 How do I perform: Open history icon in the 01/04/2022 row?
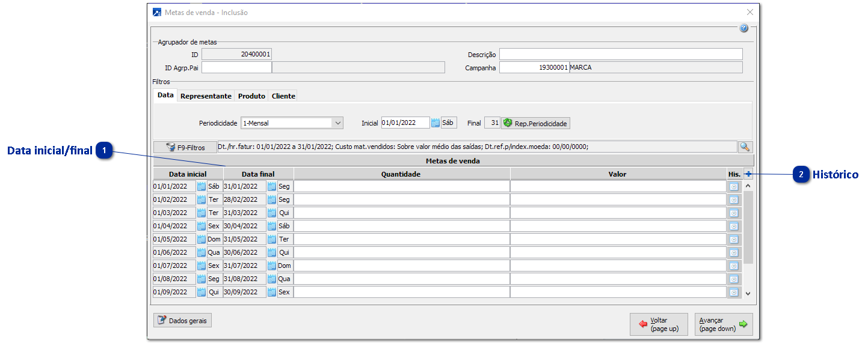pos(734,226)
